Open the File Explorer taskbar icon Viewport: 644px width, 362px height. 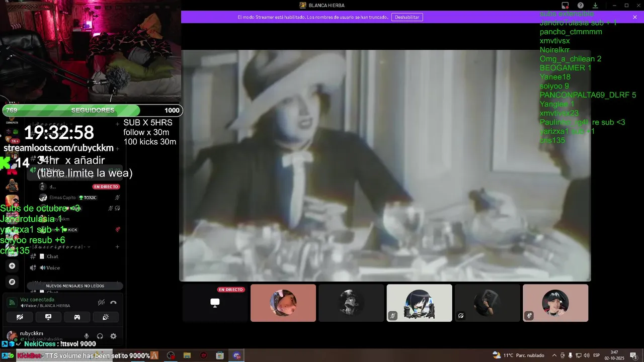[187, 355]
